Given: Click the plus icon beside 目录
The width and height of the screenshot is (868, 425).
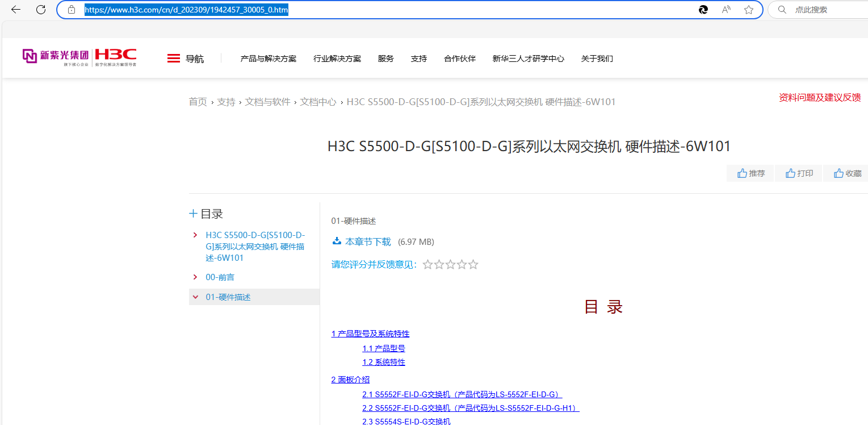Looking at the screenshot, I should 194,214.
